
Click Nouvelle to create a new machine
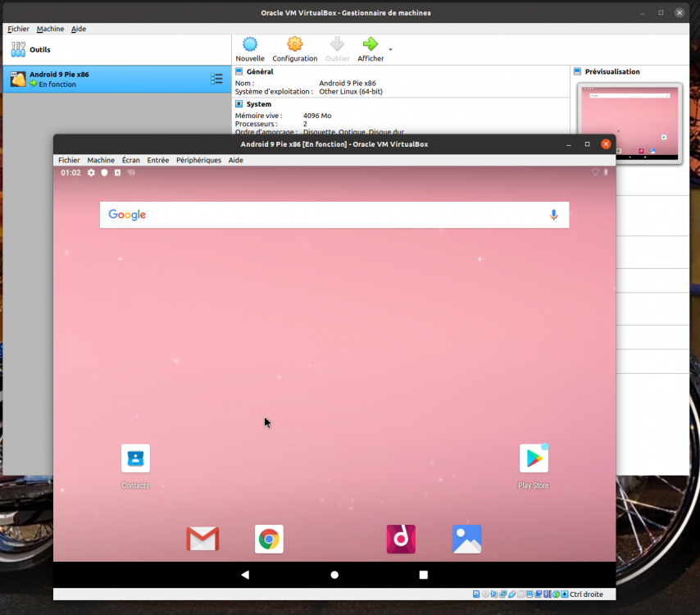(x=250, y=49)
